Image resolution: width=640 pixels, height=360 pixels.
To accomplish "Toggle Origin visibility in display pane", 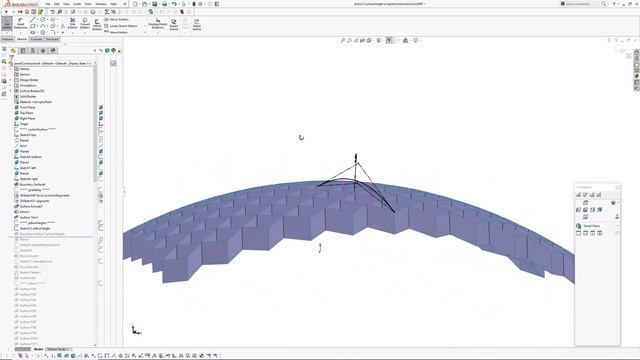I will click(x=101, y=124).
